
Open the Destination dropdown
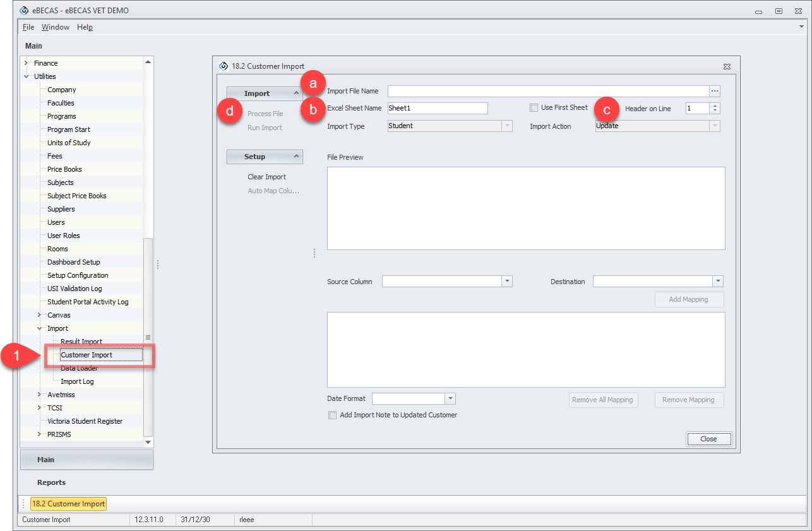(x=717, y=282)
